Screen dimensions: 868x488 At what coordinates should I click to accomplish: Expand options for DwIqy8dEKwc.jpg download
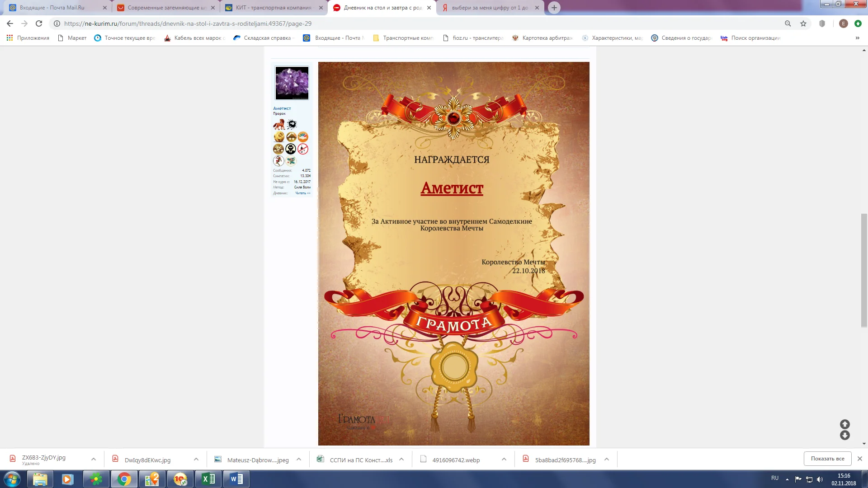coord(196,460)
